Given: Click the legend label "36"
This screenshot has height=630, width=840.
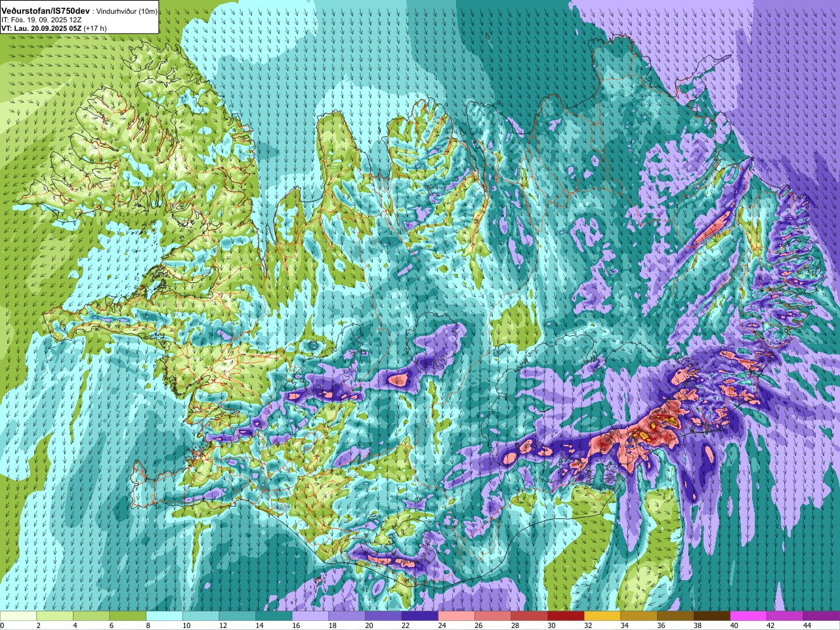Looking at the screenshot, I should point(661,626).
